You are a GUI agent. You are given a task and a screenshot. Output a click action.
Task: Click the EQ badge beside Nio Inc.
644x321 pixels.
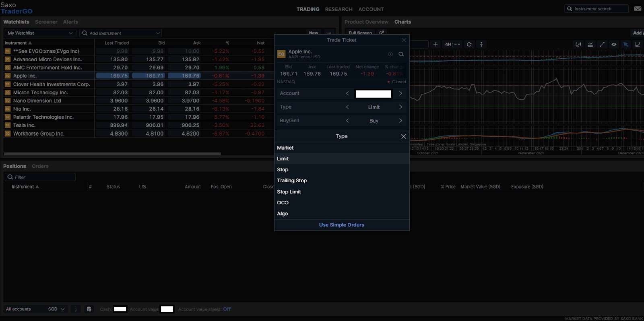(7, 109)
